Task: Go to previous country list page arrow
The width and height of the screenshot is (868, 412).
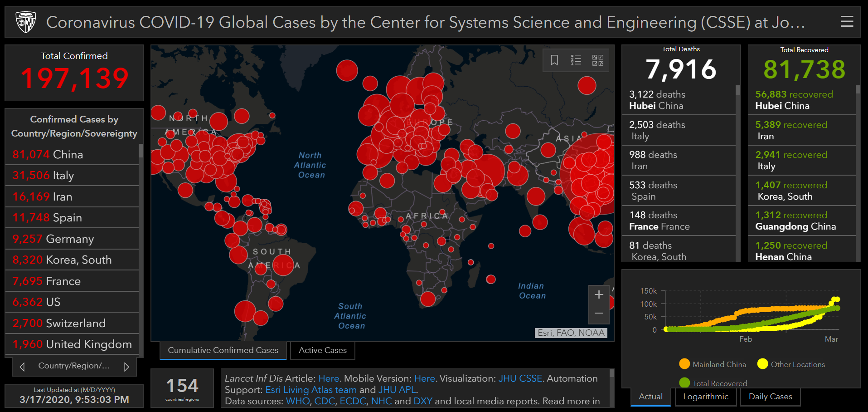Action: (22, 367)
